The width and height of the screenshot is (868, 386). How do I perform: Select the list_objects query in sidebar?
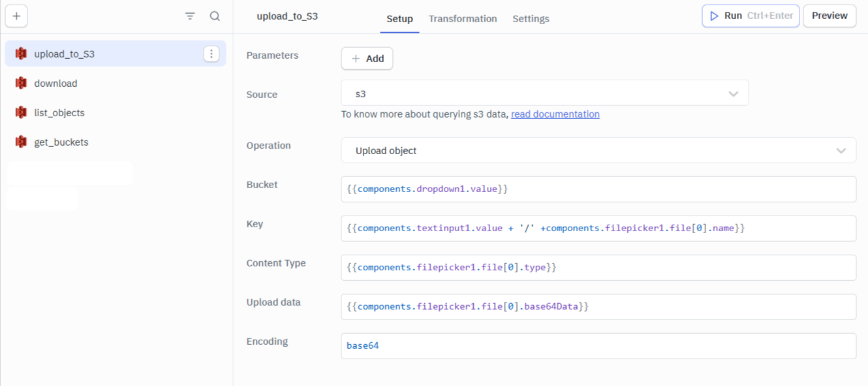pos(59,112)
